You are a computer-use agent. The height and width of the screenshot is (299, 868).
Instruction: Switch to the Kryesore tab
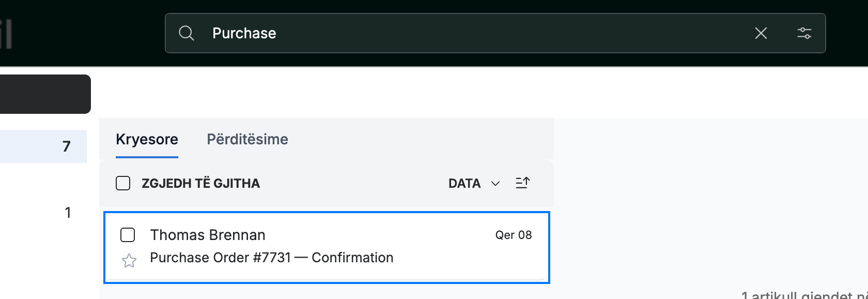(147, 139)
